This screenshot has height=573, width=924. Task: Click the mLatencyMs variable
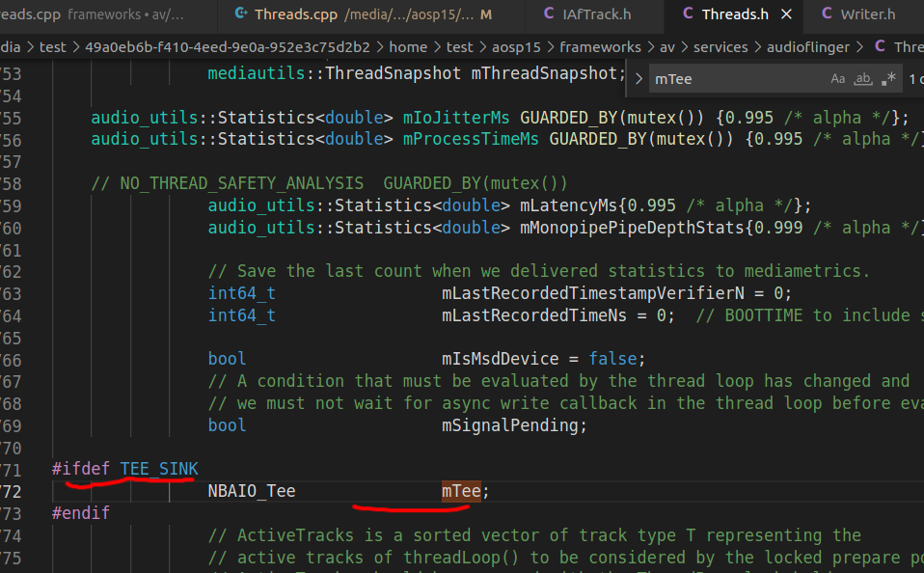pyautogui.click(x=569, y=205)
